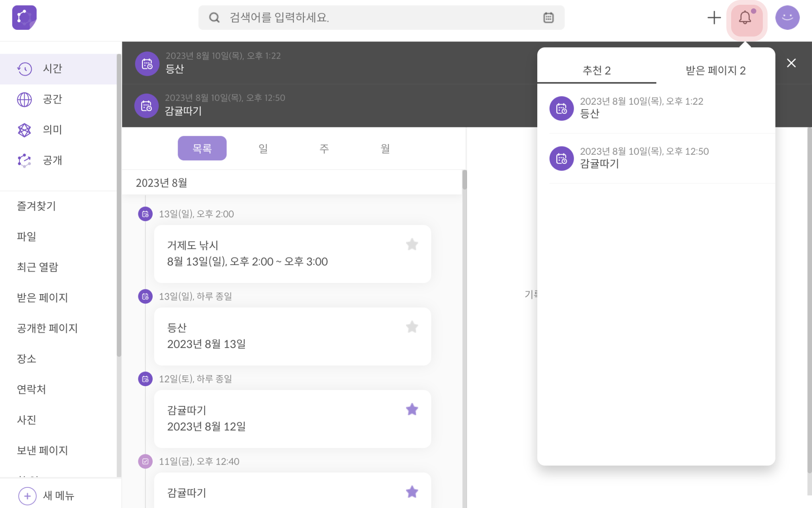Click the 2023년 8월 month header

(x=161, y=183)
